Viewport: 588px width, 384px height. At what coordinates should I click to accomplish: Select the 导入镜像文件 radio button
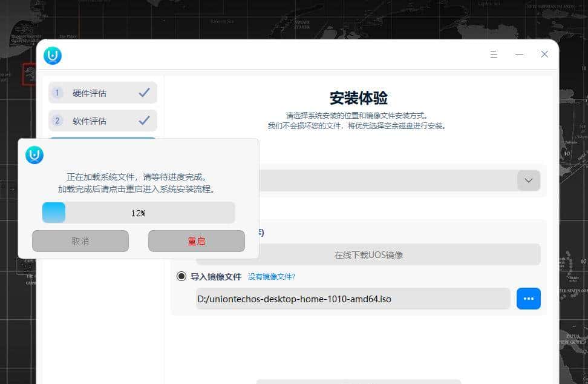181,276
